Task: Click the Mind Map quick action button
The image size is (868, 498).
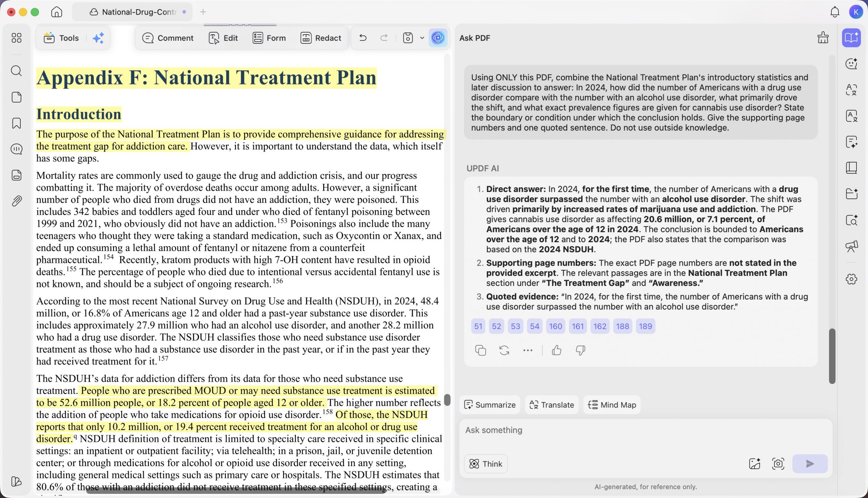Action: tap(612, 405)
